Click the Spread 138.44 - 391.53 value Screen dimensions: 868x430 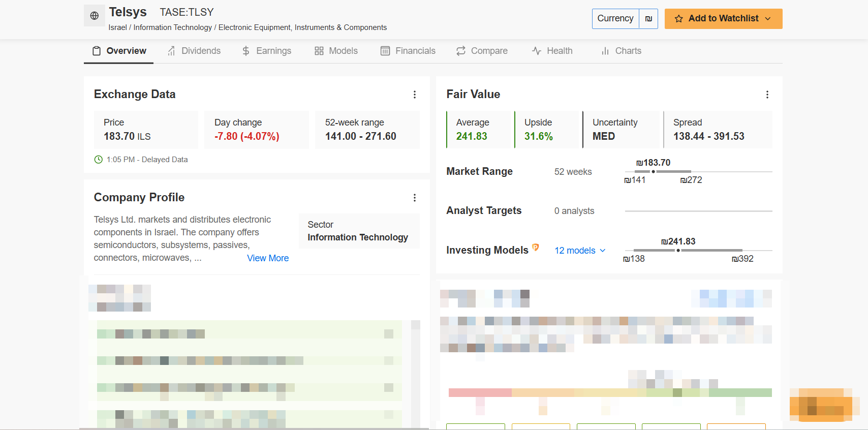tap(709, 137)
